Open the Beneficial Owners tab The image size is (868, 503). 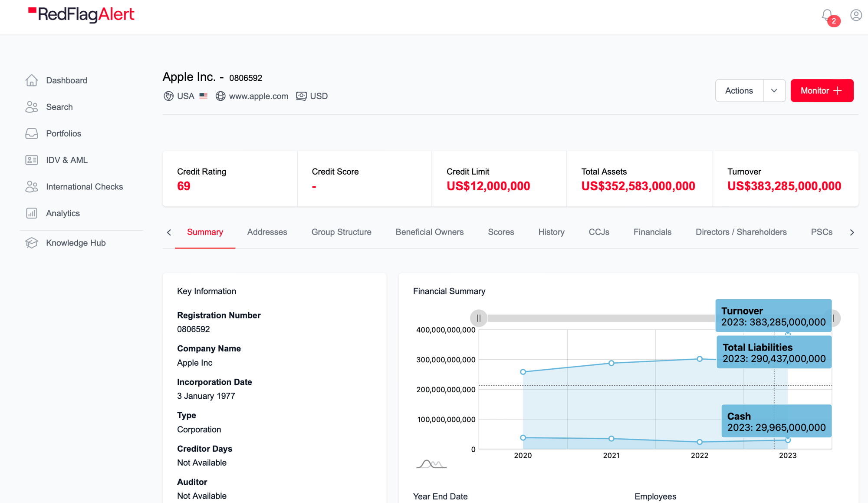pos(430,232)
